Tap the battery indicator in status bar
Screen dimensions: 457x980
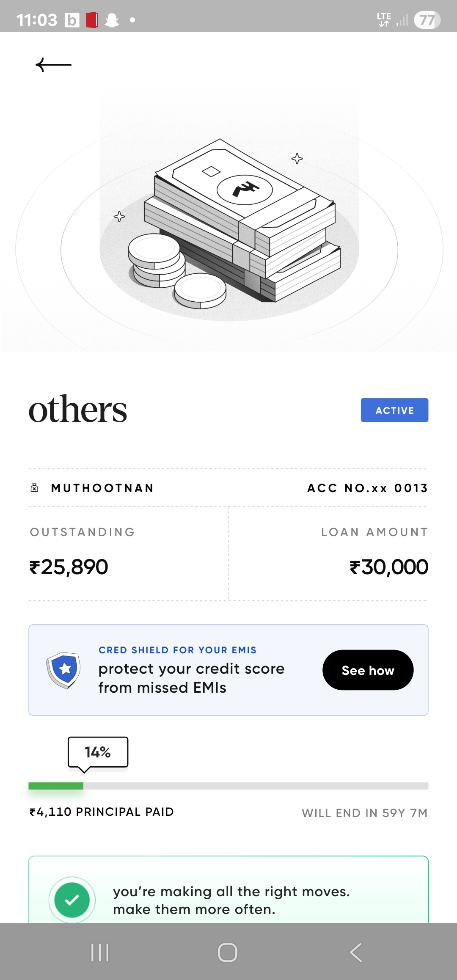pos(427,20)
